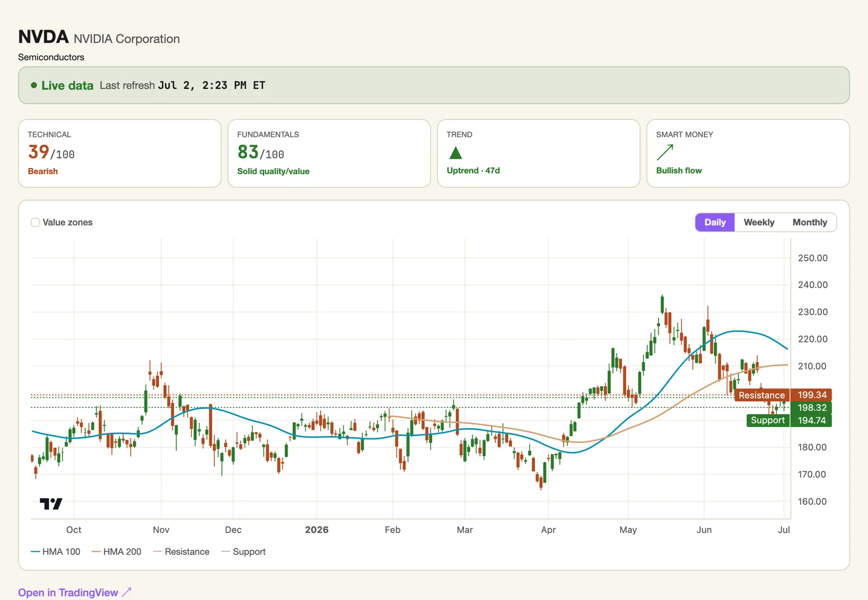Switch to the Weekly timeframe
The height and width of the screenshot is (600, 868).
click(x=759, y=222)
